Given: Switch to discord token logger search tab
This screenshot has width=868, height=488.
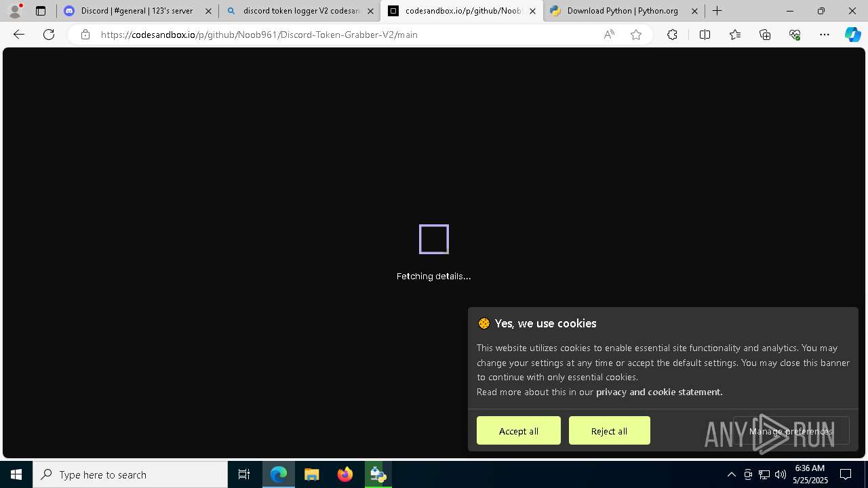Looking at the screenshot, I should (300, 11).
